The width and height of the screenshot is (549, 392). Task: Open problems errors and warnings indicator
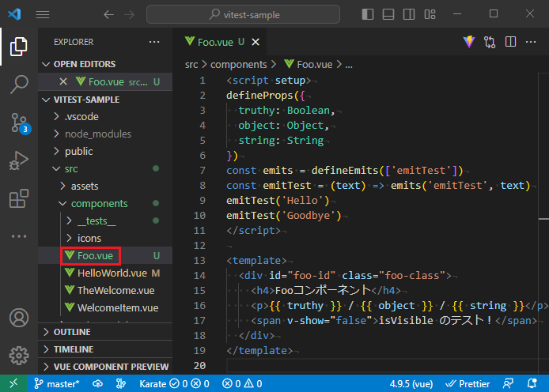click(242, 383)
